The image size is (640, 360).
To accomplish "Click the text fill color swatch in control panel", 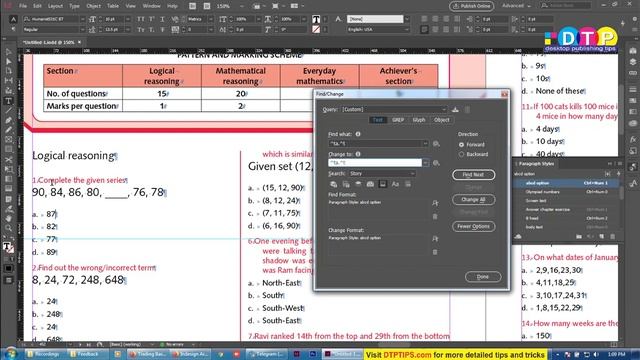I will tap(316, 19).
